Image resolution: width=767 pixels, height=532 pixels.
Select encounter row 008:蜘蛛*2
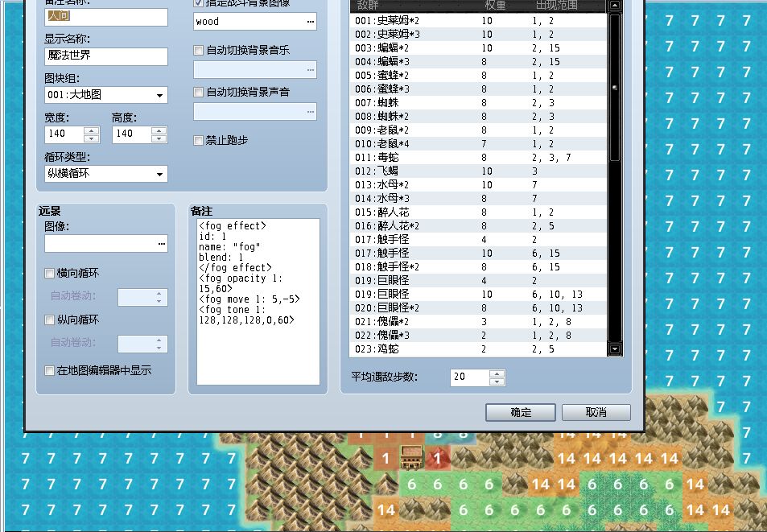(x=479, y=117)
